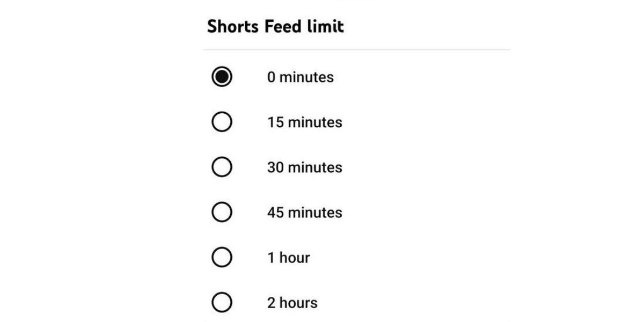
Task: Click the '15 minutes' option label
Action: coord(304,122)
